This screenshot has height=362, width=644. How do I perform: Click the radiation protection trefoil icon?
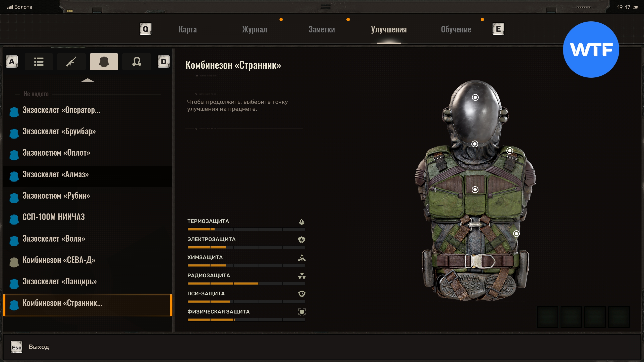click(302, 276)
